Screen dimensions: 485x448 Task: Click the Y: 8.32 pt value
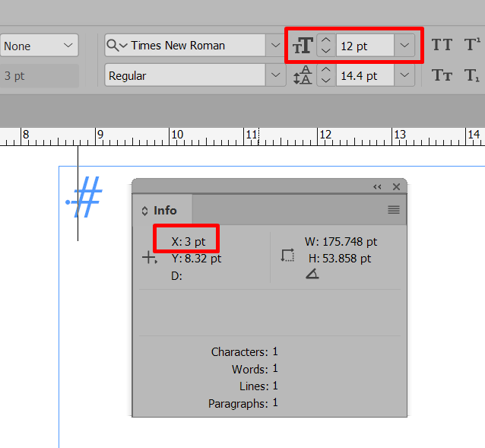pos(196,259)
